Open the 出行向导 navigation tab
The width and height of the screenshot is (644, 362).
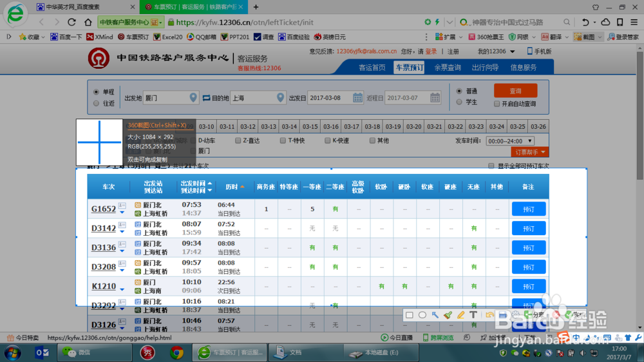pos(485,68)
